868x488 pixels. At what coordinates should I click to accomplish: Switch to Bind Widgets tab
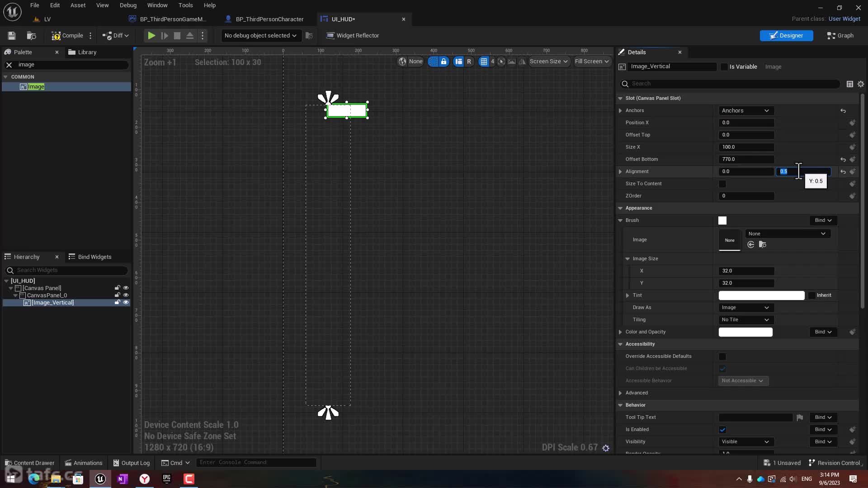tap(90, 257)
